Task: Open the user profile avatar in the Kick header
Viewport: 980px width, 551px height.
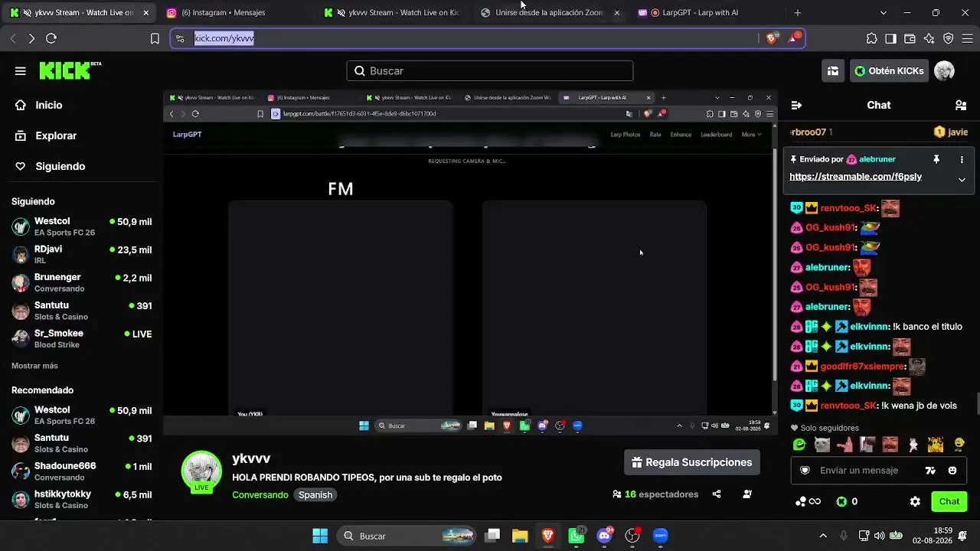Action: (944, 71)
